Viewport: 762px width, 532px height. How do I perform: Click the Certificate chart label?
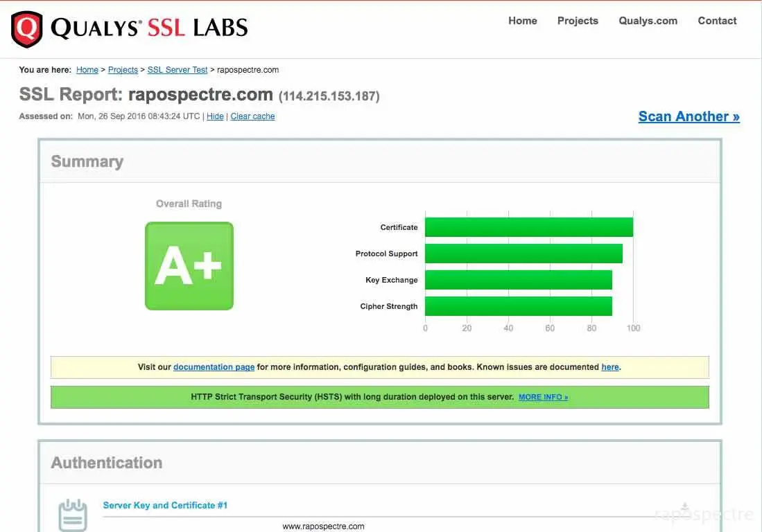[399, 227]
